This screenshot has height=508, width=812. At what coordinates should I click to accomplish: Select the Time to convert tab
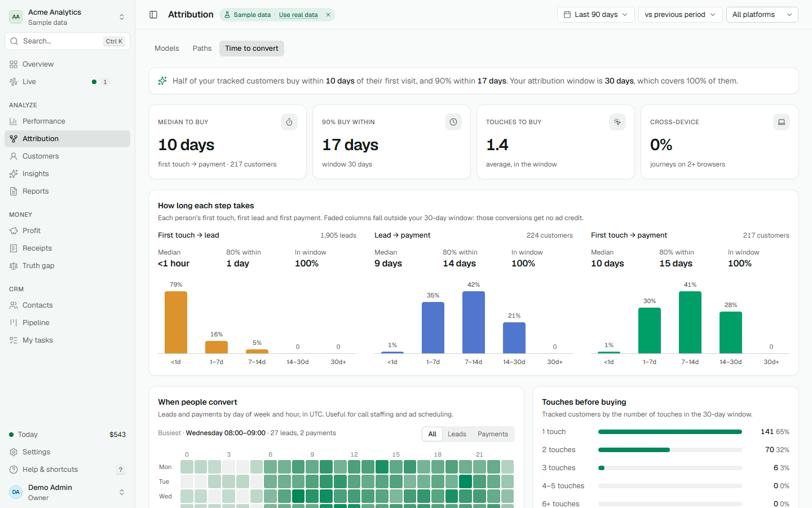coord(251,49)
